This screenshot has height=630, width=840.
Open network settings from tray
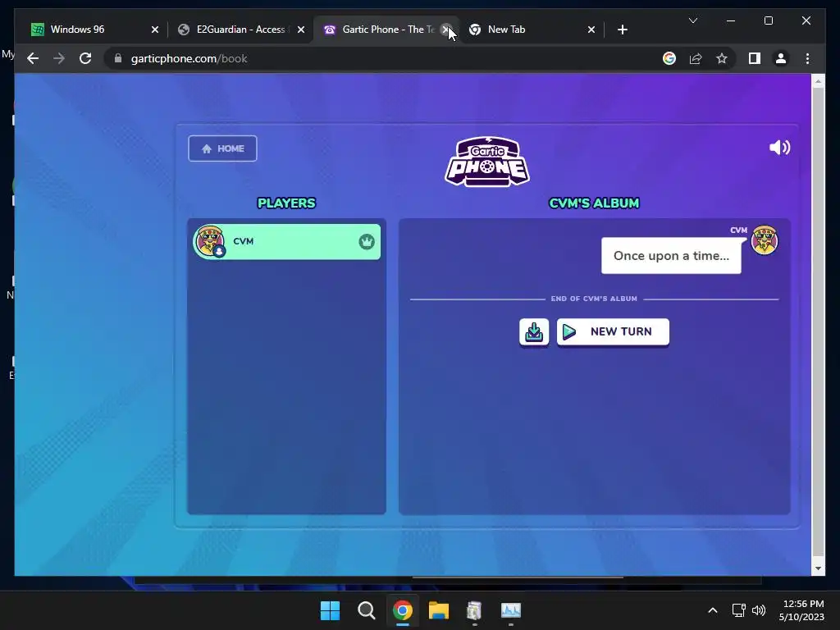tap(739, 610)
